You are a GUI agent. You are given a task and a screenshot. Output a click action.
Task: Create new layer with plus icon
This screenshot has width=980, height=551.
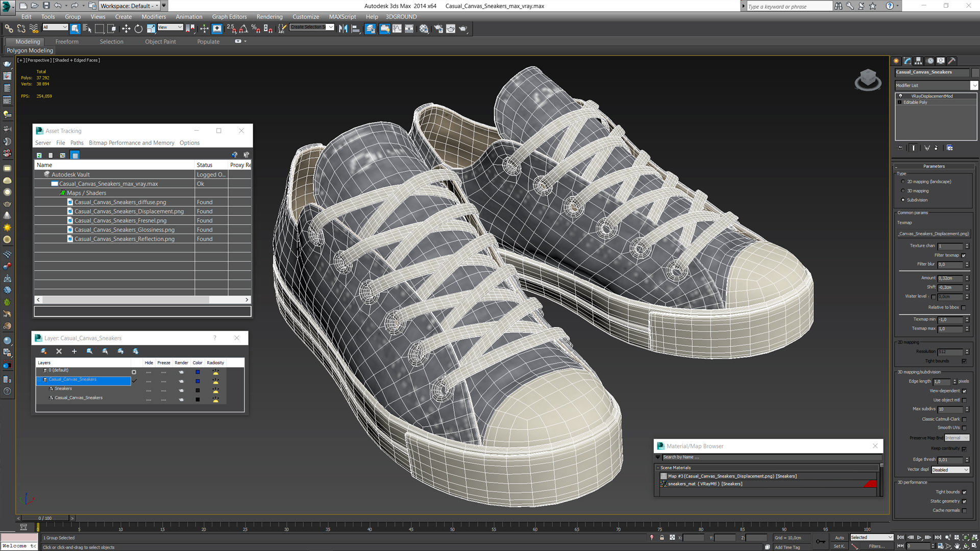pyautogui.click(x=74, y=351)
